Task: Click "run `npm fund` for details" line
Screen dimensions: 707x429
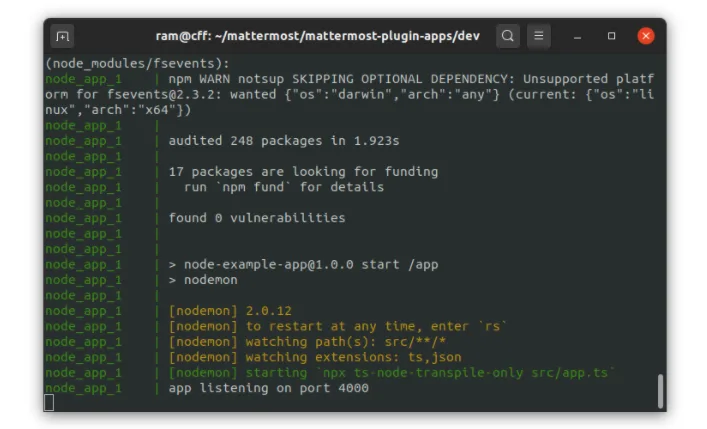Action: click(x=284, y=187)
